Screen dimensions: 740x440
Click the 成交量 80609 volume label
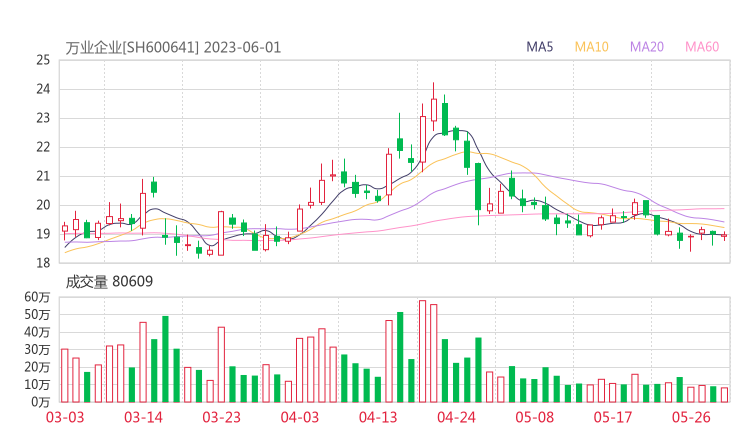[109, 282]
